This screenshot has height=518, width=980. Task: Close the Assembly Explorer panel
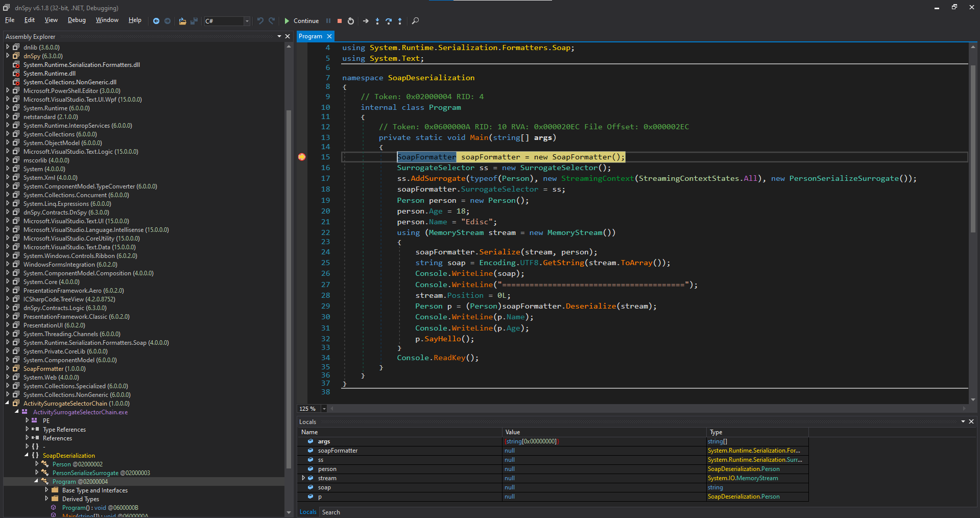288,36
